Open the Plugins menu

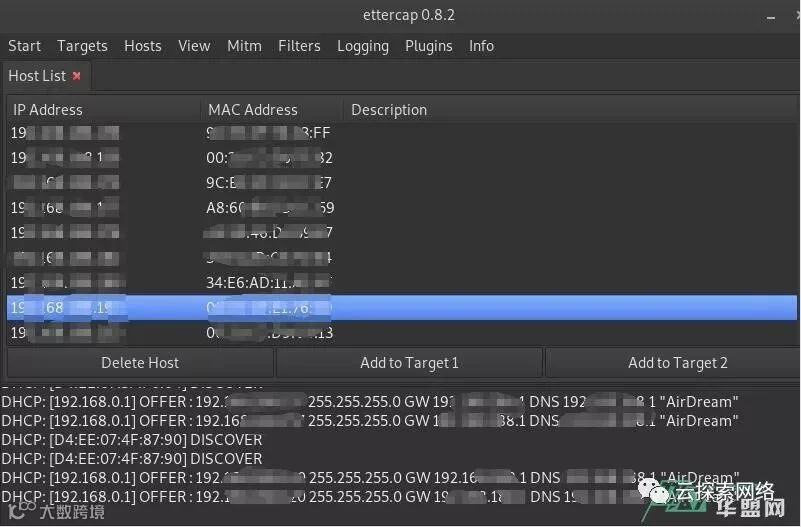pos(429,46)
